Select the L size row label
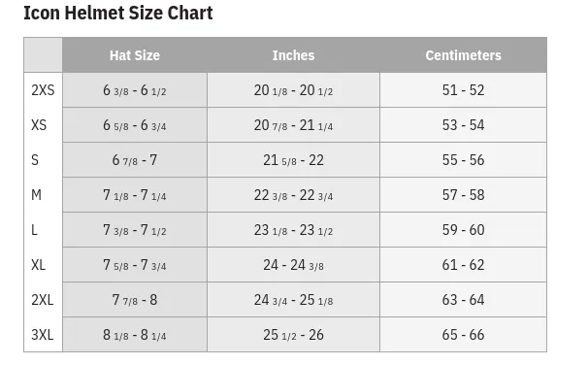Screen dimensions: 588x365 click(34, 229)
